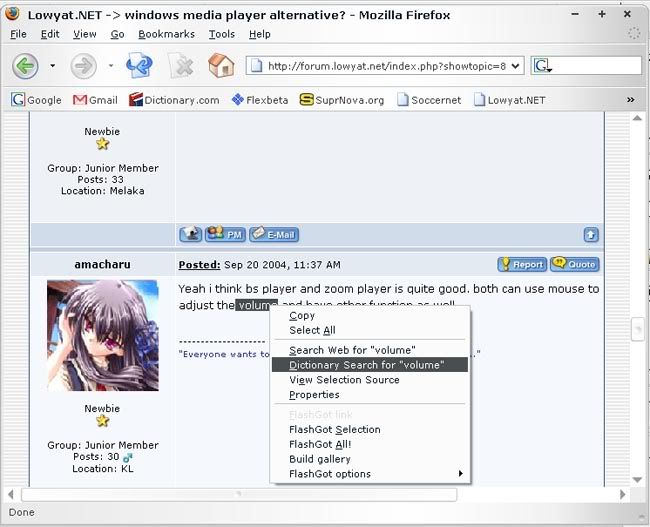Click the profile card icon beside PM
Screen dimensions: 650x527
(191, 234)
